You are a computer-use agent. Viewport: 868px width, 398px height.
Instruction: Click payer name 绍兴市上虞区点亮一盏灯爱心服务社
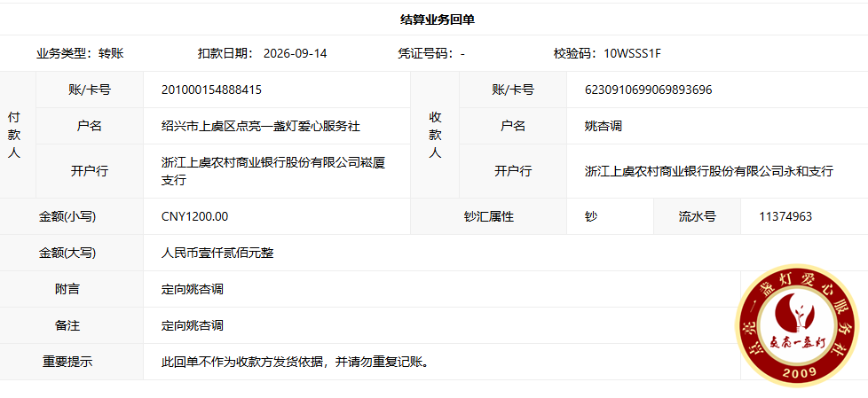pyautogui.click(x=261, y=126)
